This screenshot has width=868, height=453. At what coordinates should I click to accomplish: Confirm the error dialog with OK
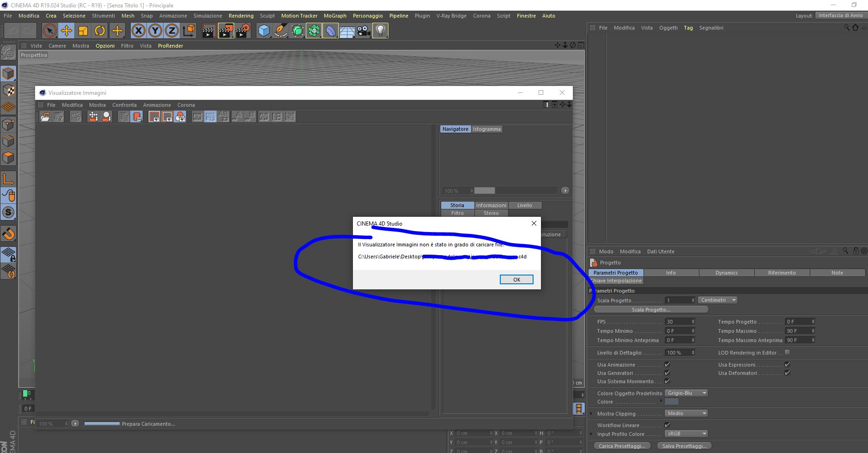[516, 279]
